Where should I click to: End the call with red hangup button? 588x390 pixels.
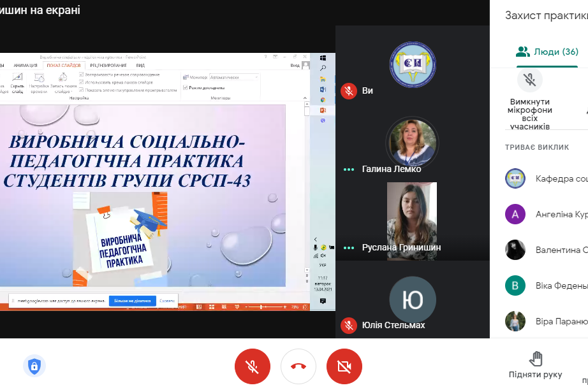(x=298, y=367)
